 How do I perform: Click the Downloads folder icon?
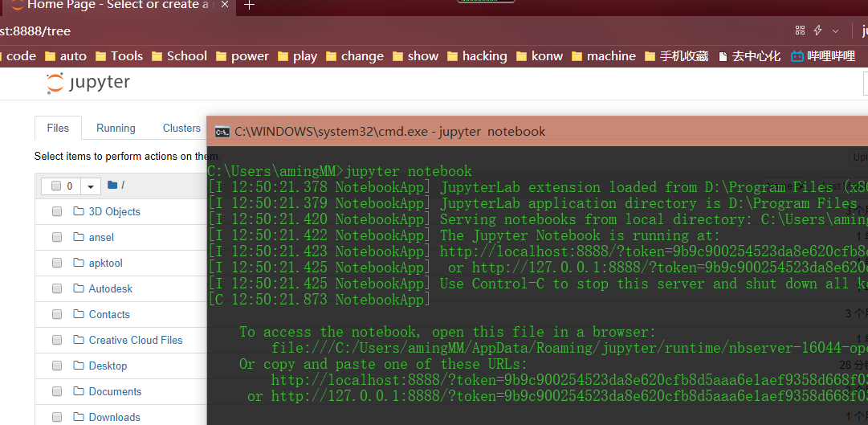pyautogui.click(x=78, y=417)
